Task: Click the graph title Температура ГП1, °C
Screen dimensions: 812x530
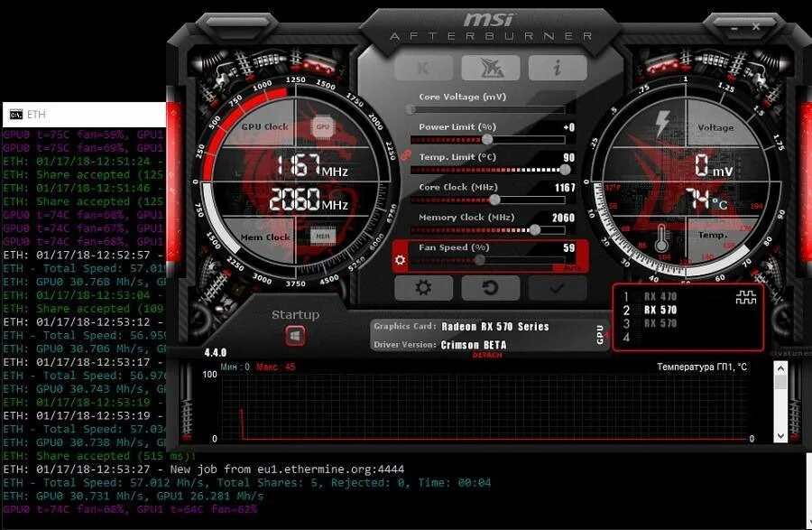Action: coord(702,367)
